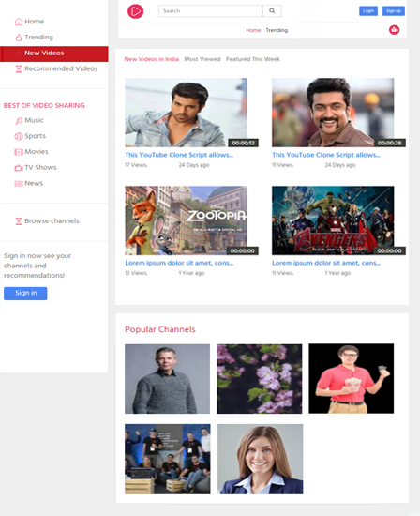The height and width of the screenshot is (516, 420).
Task: Click the Login button
Action: coord(368,11)
